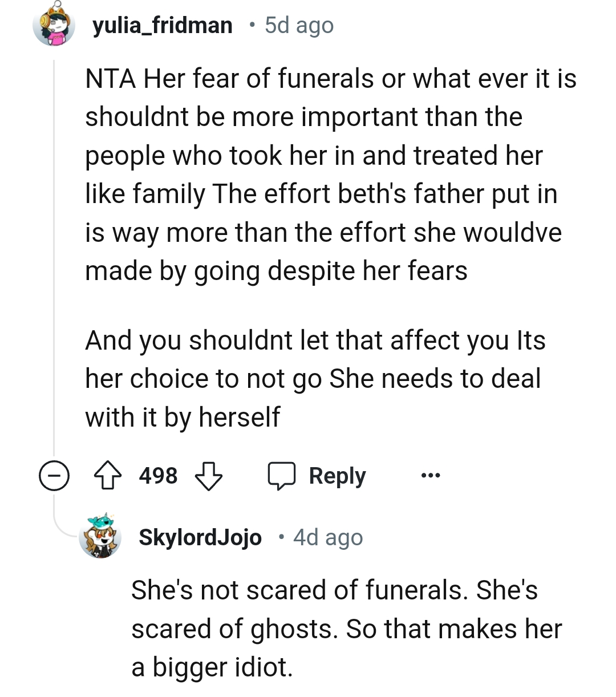Click SkylordJojo's profile avatar

[102, 537]
